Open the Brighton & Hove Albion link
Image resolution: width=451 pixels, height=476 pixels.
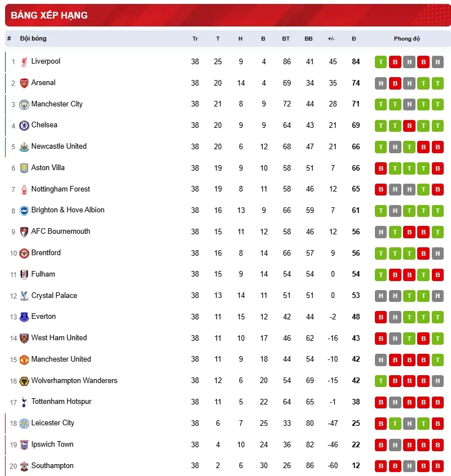(x=68, y=210)
